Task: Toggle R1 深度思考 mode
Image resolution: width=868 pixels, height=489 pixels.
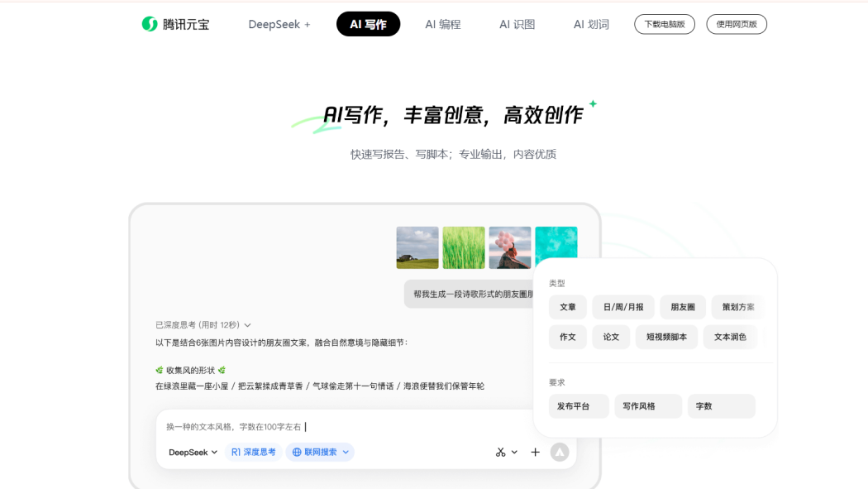Action: [253, 452]
